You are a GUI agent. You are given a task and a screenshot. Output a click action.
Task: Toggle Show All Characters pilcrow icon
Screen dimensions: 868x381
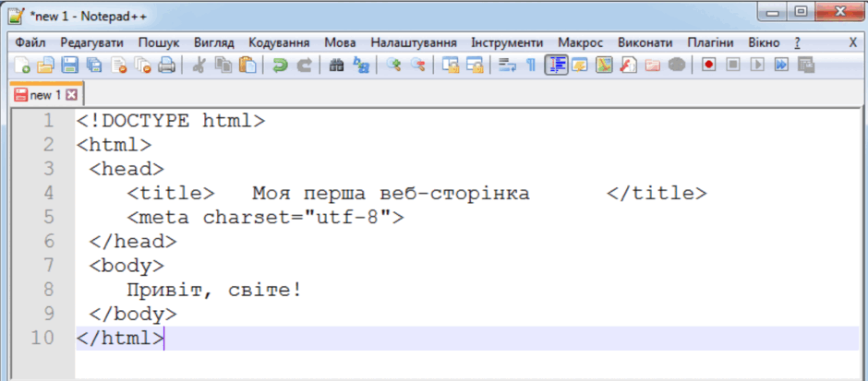531,65
